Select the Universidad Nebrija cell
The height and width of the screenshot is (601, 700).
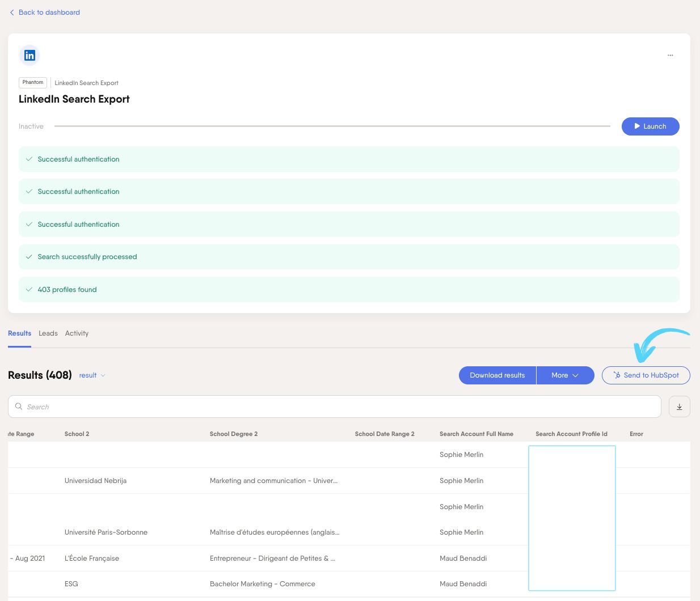point(96,481)
